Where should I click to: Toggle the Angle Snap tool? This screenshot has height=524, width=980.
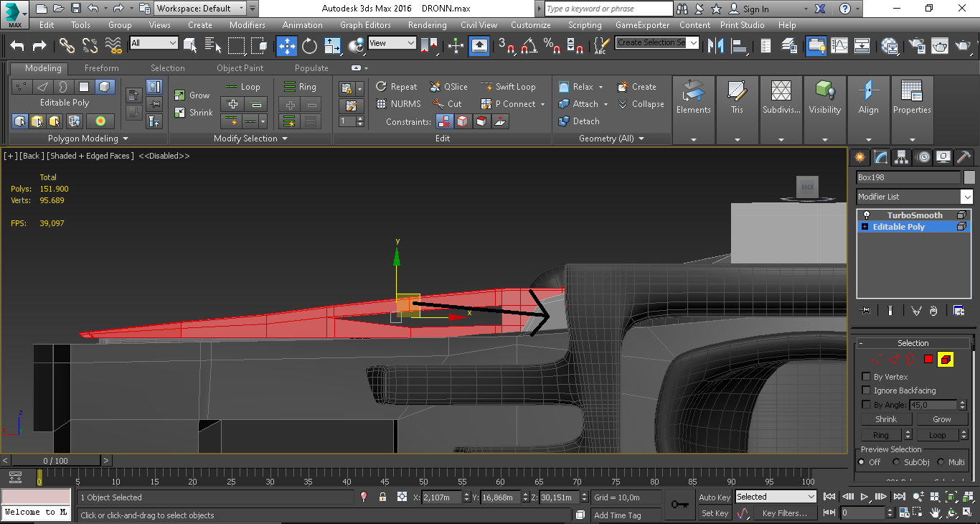pos(529,46)
